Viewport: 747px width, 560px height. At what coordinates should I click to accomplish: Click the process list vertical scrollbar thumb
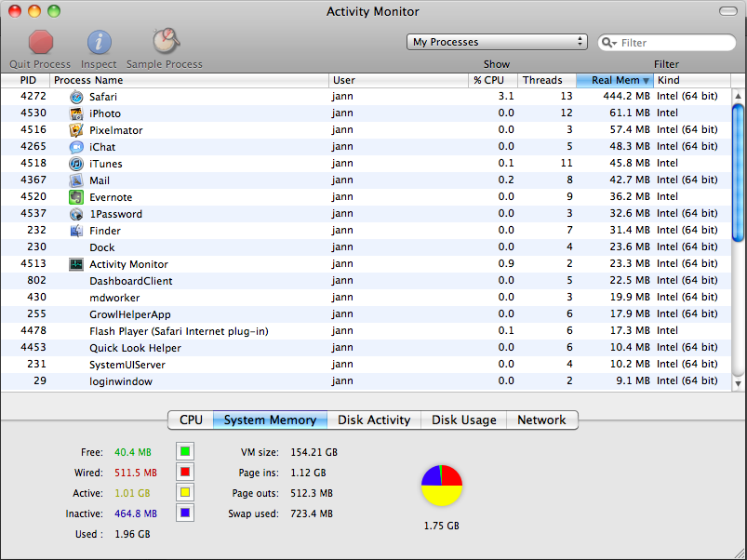[738, 172]
